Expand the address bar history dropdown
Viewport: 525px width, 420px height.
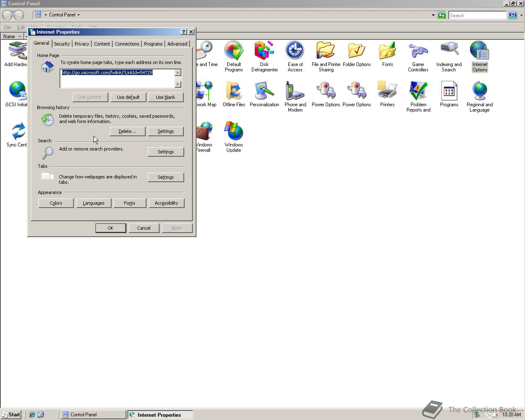click(x=433, y=15)
